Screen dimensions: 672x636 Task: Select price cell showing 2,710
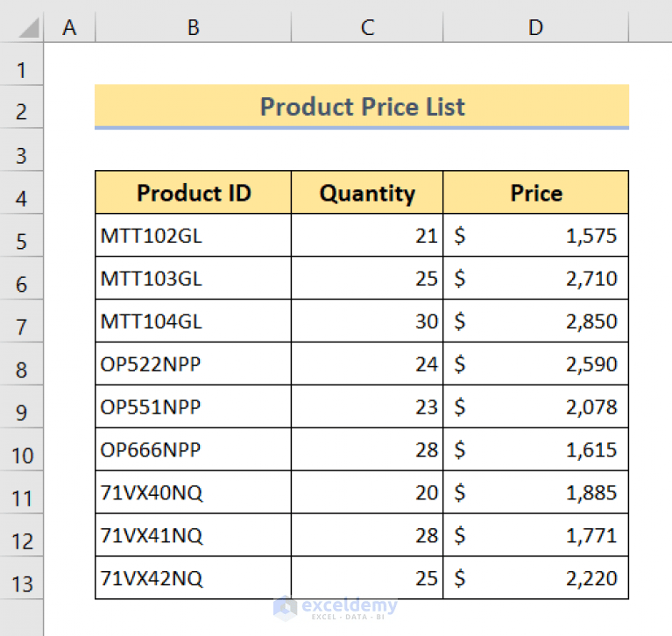[535, 279]
